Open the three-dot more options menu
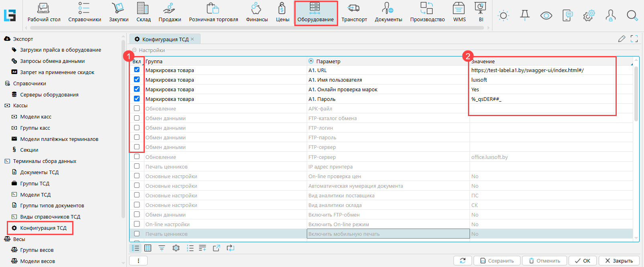644x267 pixels. (x=138, y=261)
